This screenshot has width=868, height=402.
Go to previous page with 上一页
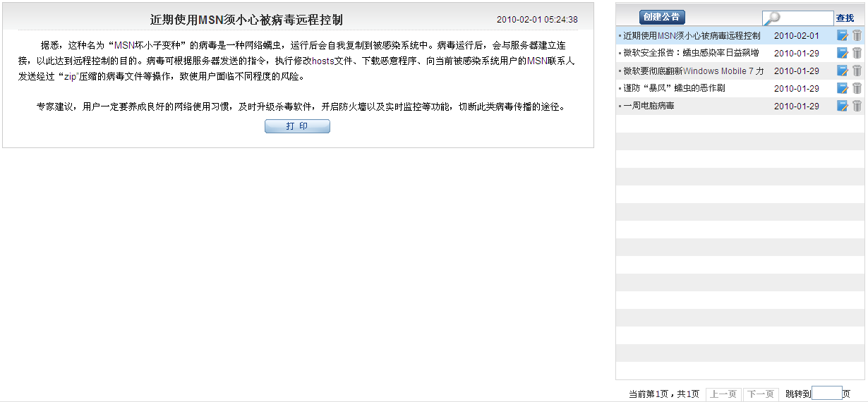723,394
